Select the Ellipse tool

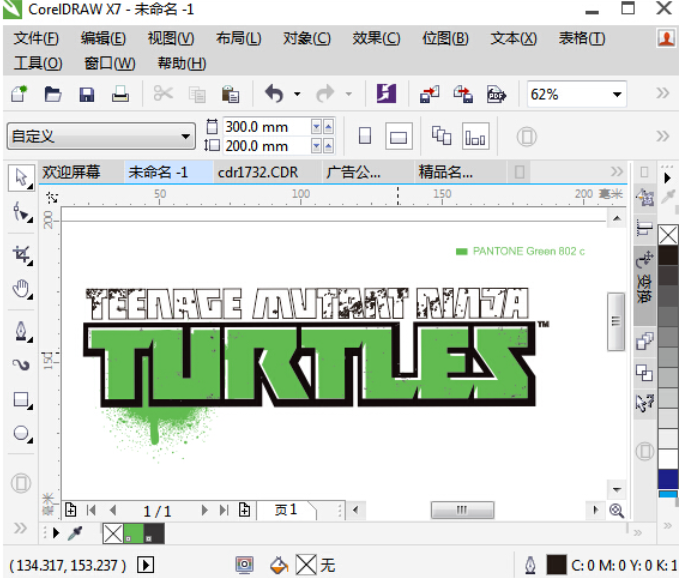pyautogui.click(x=21, y=434)
